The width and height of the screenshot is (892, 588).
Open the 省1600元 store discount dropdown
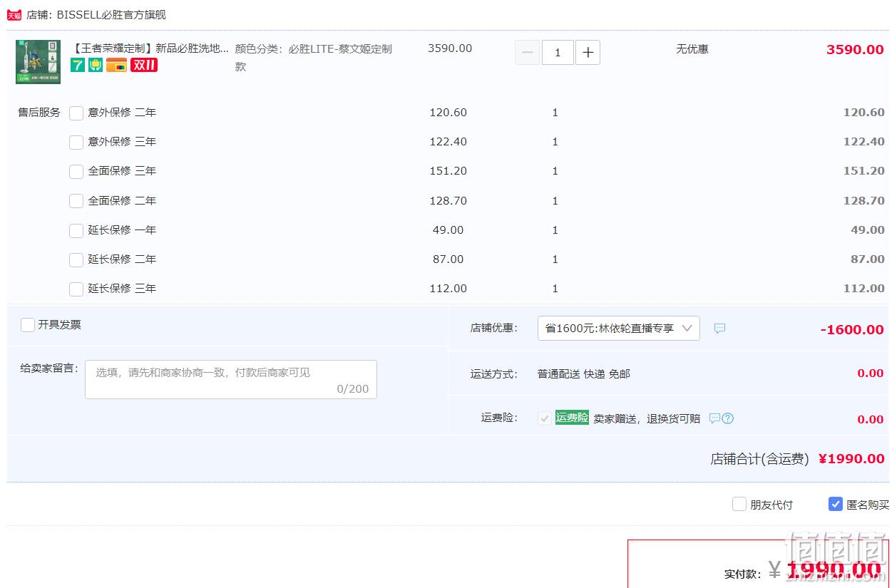pyautogui.click(x=619, y=329)
